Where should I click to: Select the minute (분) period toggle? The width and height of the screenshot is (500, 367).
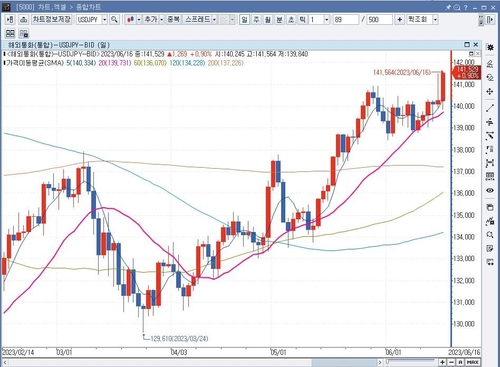[x=279, y=20]
